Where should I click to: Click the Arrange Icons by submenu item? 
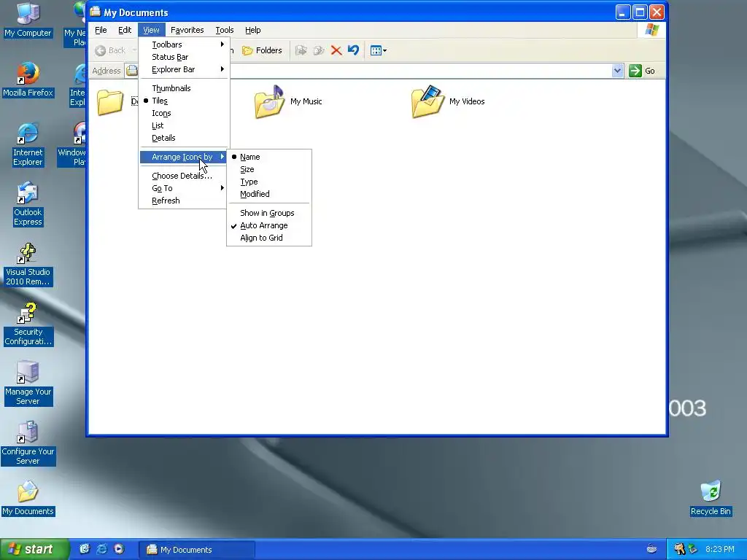coord(184,157)
